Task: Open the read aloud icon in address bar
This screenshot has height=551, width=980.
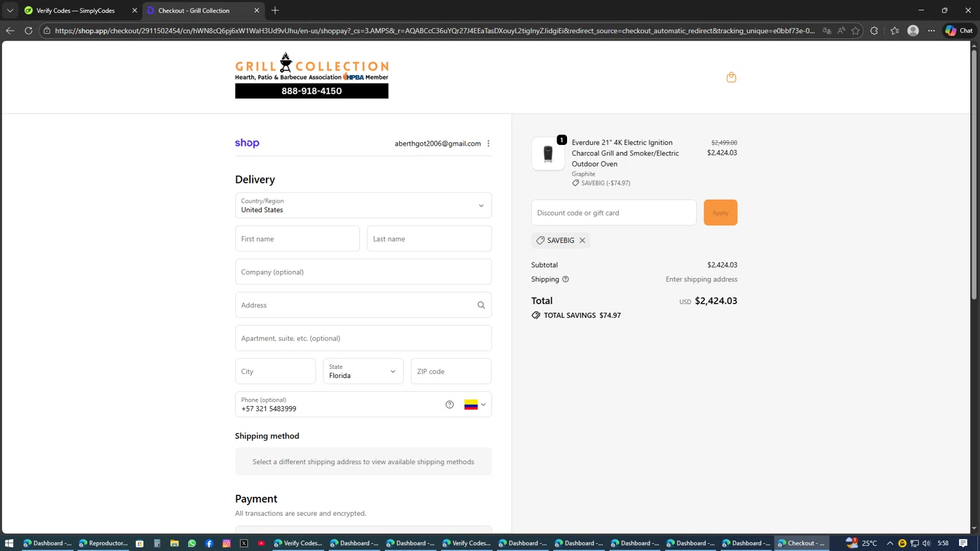Action: coord(841,31)
